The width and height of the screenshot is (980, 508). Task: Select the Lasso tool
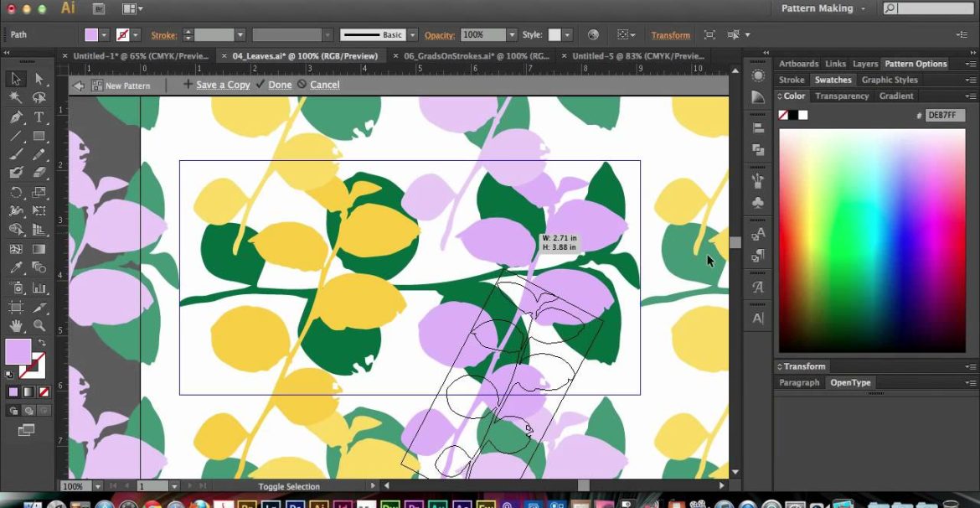[39, 97]
